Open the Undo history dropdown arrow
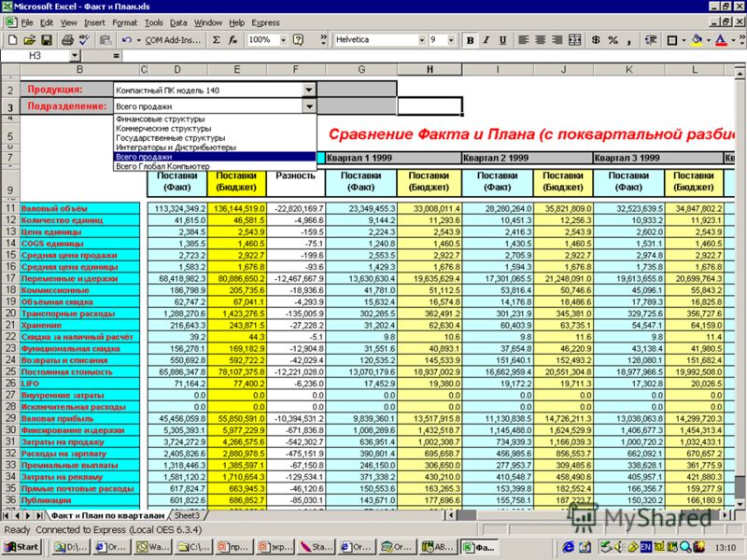 138,40
